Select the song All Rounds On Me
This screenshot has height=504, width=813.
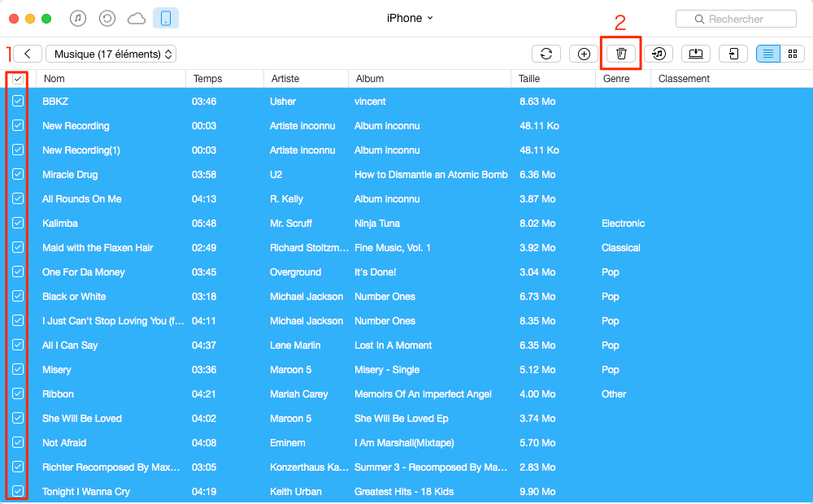(x=82, y=199)
